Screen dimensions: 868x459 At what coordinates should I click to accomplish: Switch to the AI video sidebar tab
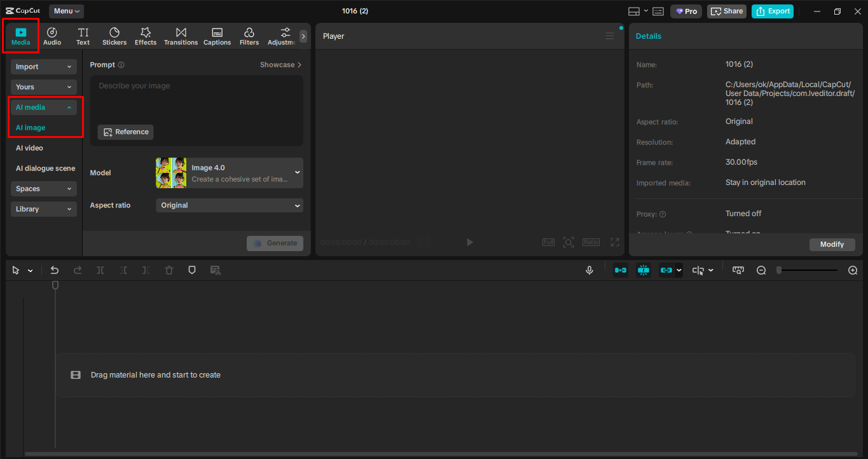[x=29, y=147]
